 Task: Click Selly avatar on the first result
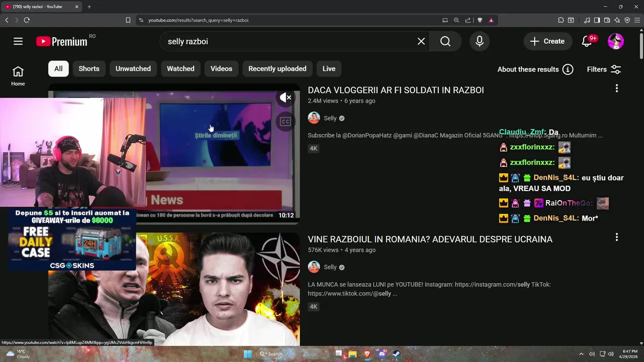coord(314,118)
